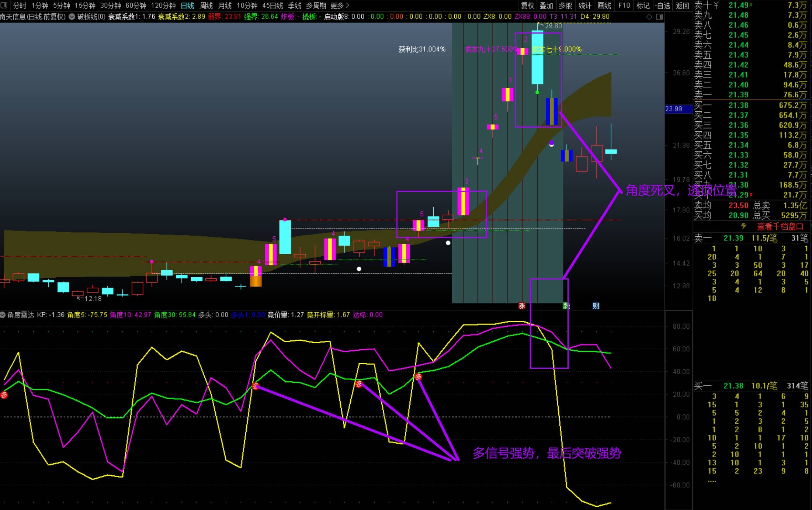Click the lightning icon beside 查看千档盘口
The image size is (812, 510).
[743, 226]
